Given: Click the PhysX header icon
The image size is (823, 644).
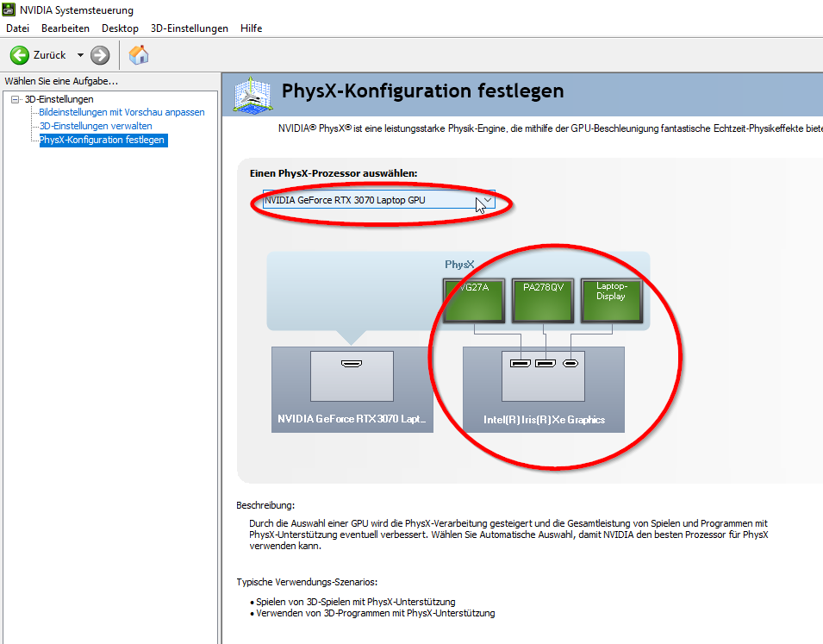Looking at the screenshot, I should point(253,95).
